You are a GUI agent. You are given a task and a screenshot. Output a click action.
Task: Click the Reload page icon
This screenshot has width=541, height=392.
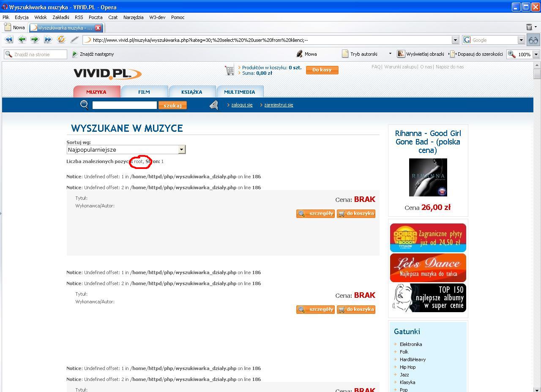pos(61,40)
